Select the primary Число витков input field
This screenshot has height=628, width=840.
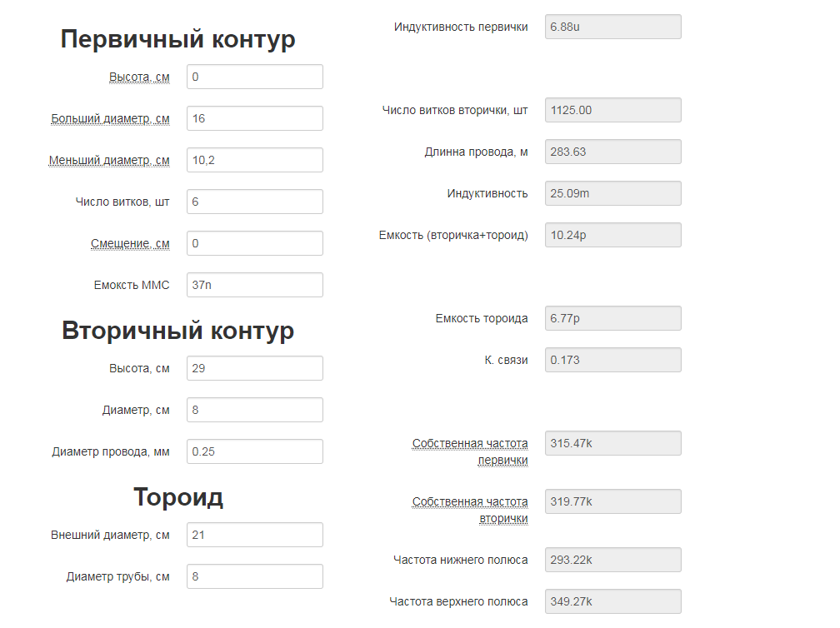tap(254, 202)
